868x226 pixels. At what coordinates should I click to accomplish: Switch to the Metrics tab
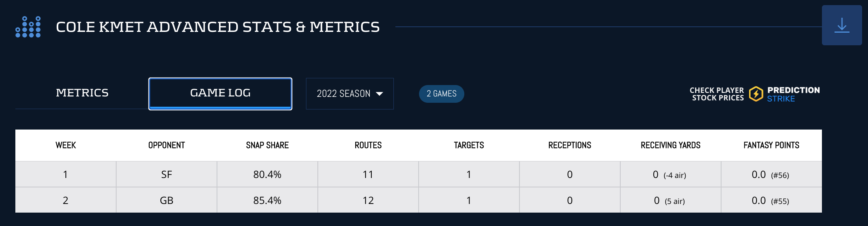pyautogui.click(x=82, y=93)
